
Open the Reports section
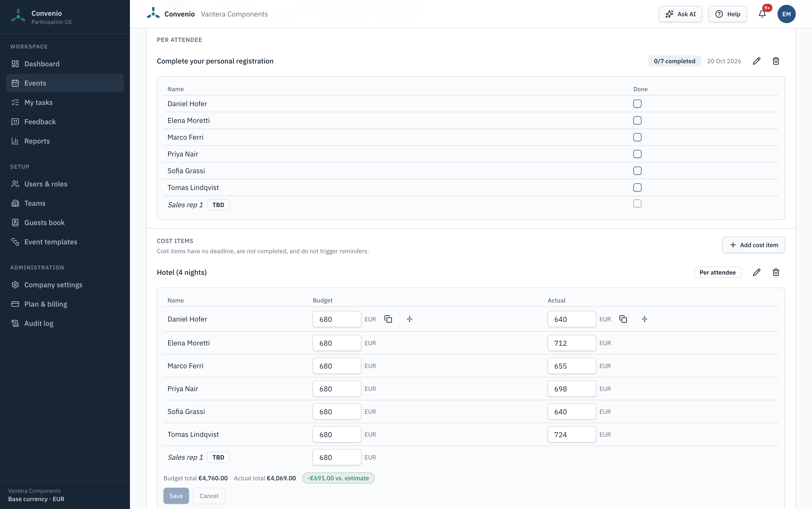pyautogui.click(x=65, y=141)
